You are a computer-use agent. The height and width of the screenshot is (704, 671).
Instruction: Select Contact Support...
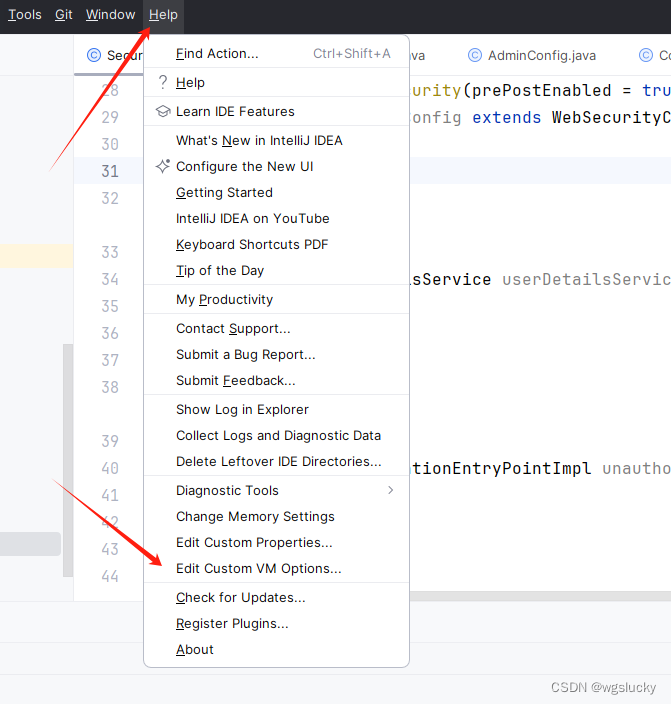(x=276, y=329)
